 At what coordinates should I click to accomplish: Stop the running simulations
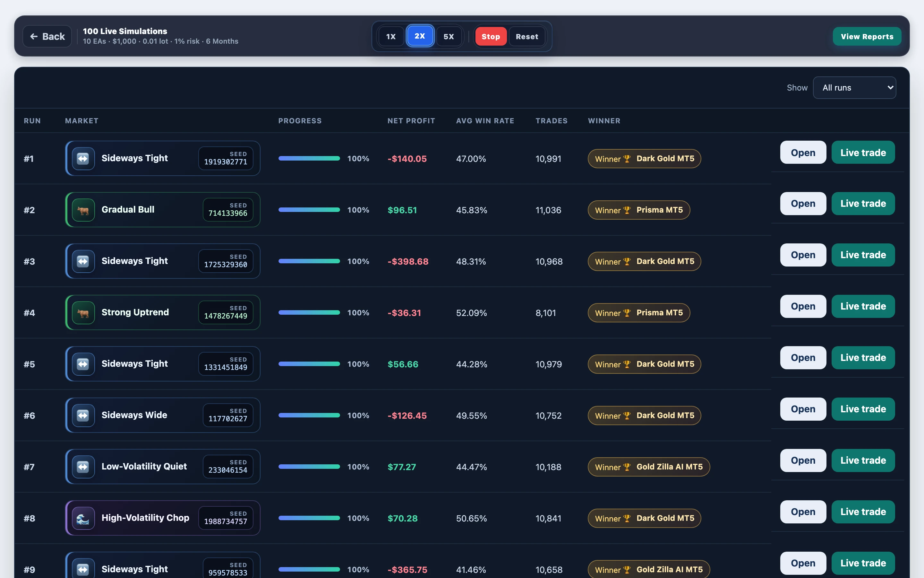[491, 36]
